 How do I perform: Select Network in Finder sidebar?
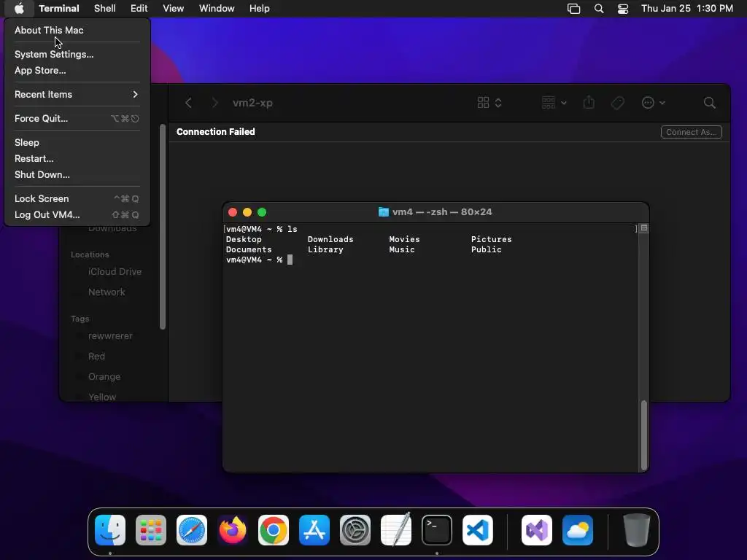tap(107, 292)
